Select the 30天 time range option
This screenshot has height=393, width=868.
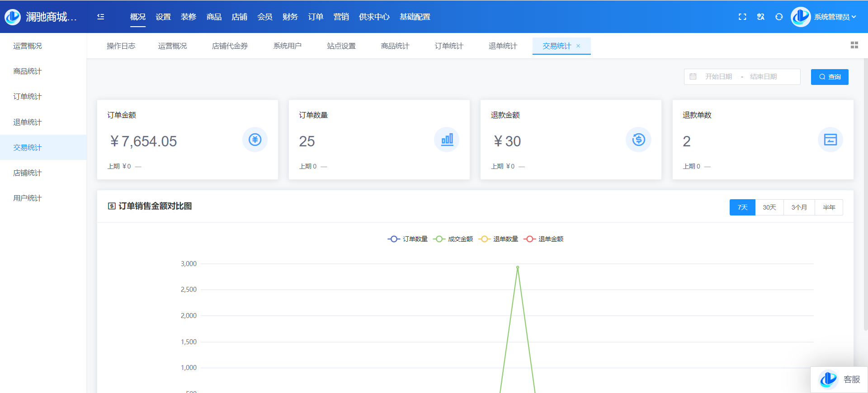click(x=769, y=207)
